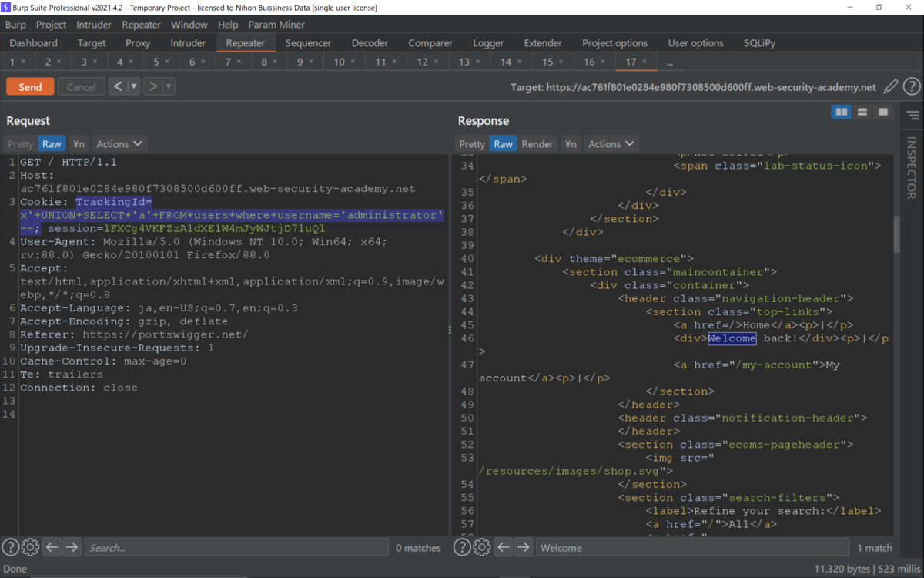Open the Help menu
The image size is (924, 578).
pos(228,25)
